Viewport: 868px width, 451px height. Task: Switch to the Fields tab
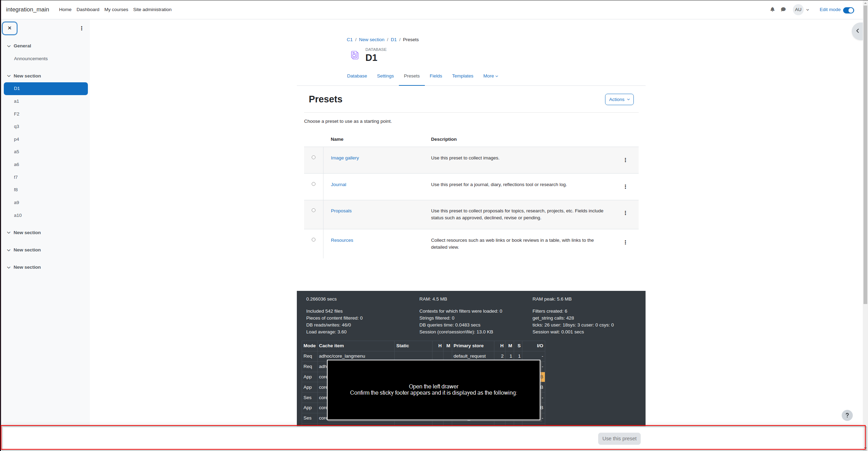436,76
